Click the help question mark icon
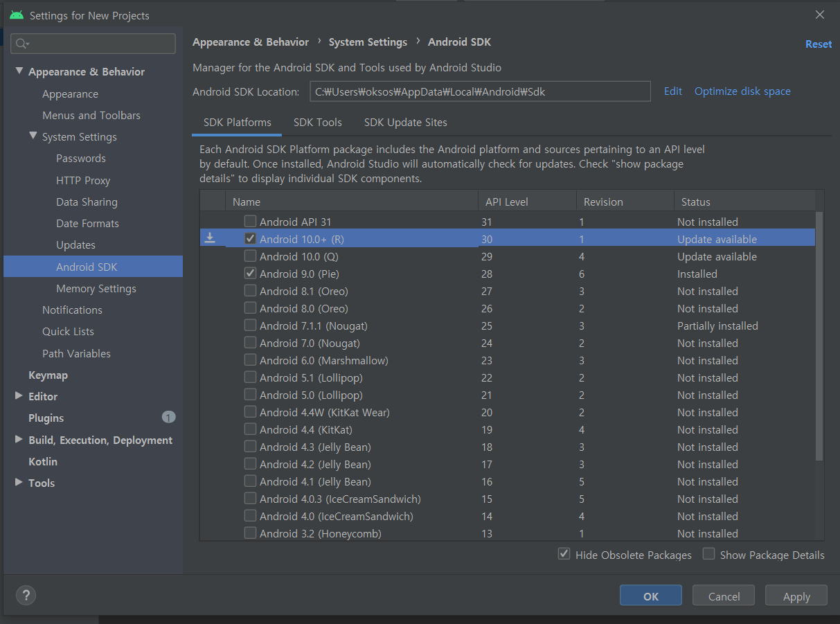Screen dimensions: 840x624 click(26, 595)
